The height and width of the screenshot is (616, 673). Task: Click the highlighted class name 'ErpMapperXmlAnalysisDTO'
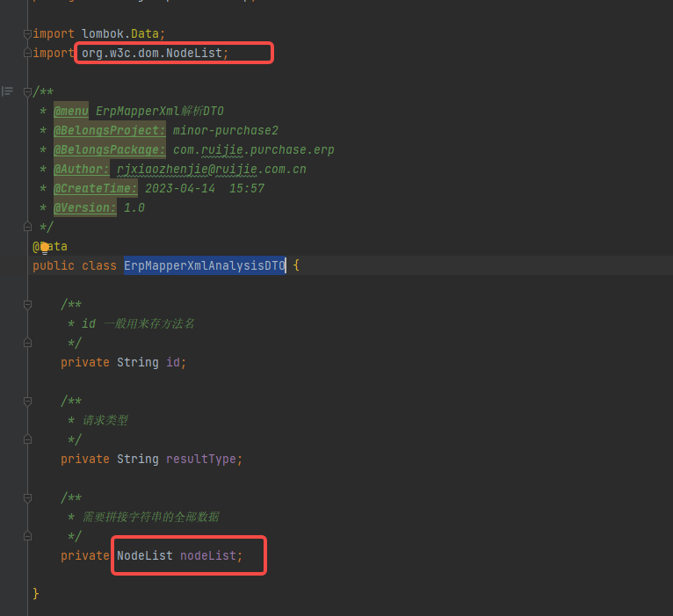[x=205, y=265]
